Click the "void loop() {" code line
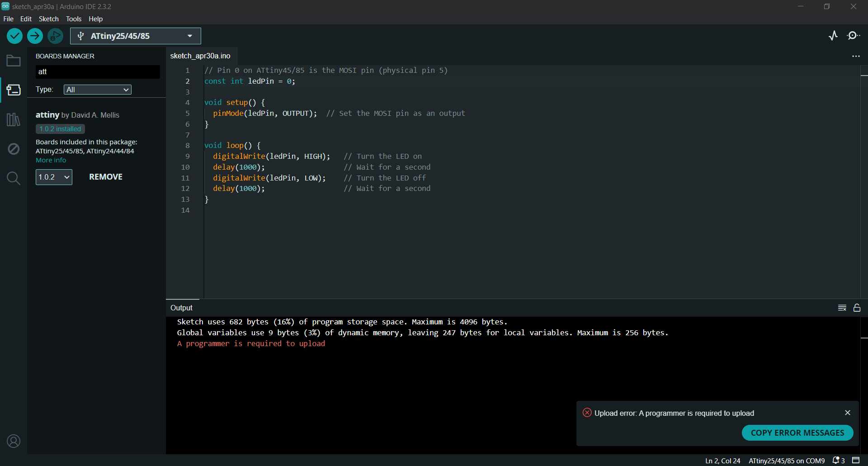This screenshot has height=466, width=868. pyautogui.click(x=232, y=145)
